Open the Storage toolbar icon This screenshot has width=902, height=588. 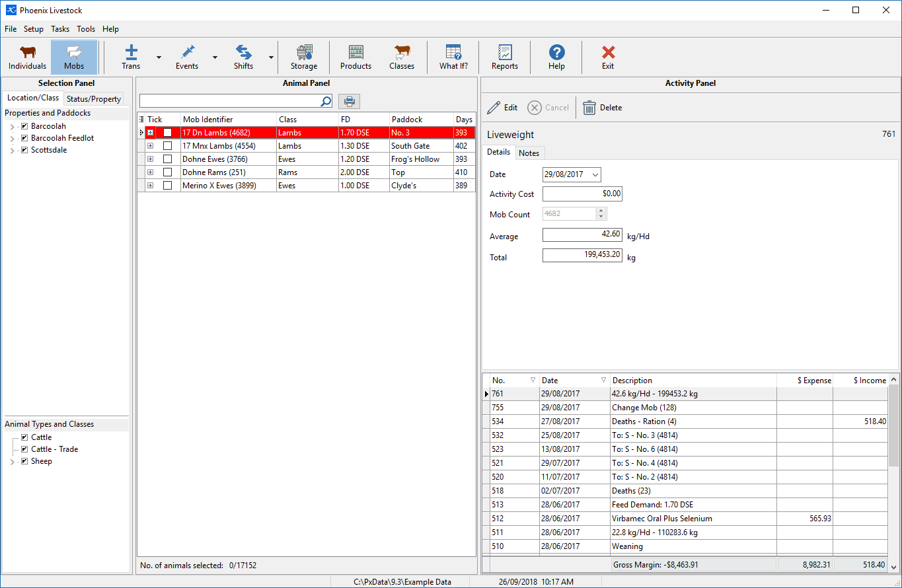(x=304, y=57)
